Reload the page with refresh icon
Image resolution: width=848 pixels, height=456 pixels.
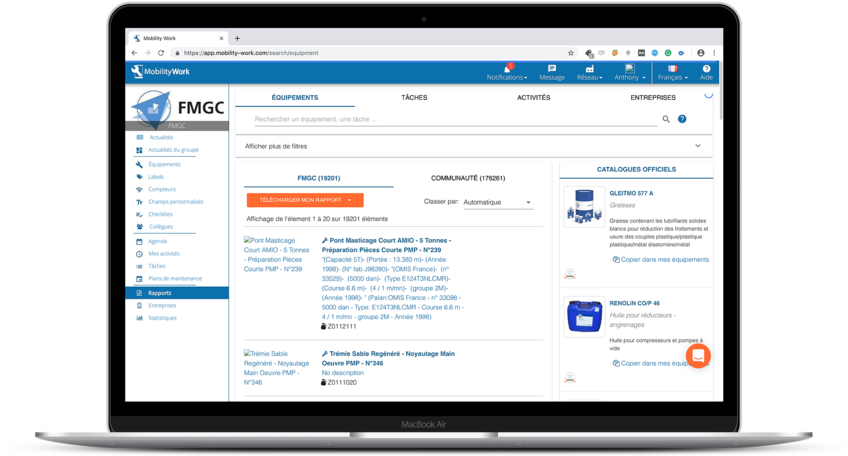click(x=161, y=53)
